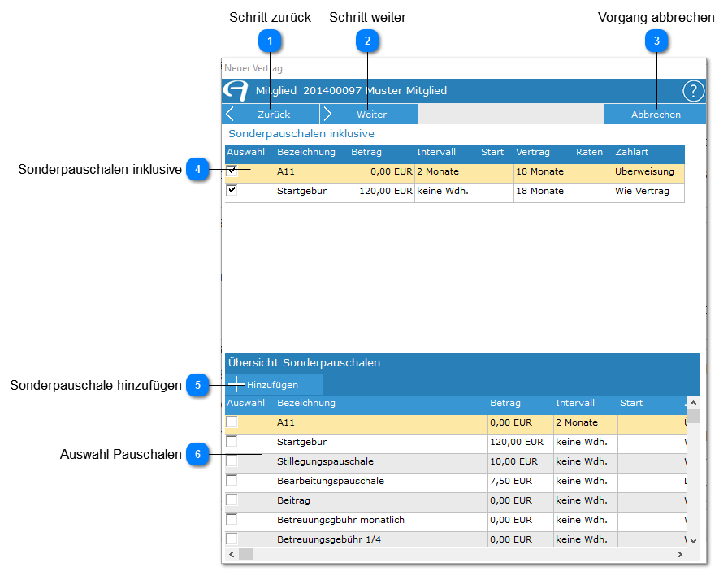Check A11 in the Übersicht list
Viewport: 728px width, 571px height.
click(232, 422)
